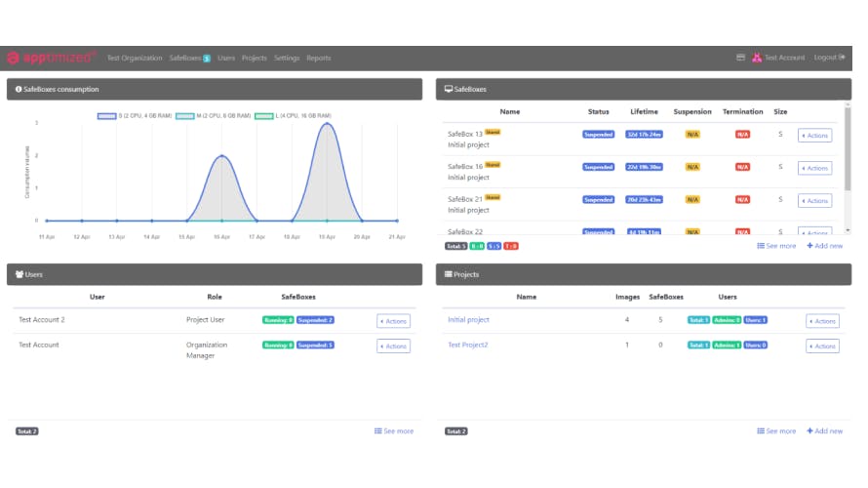Click SafeBox 16 lifetime badge
This screenshot has height=488, width=868.
pyautogui.click(x=644, y=167)
